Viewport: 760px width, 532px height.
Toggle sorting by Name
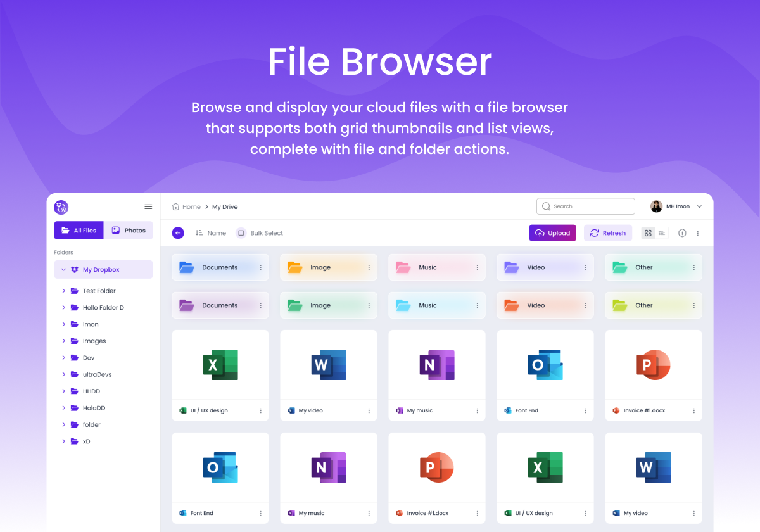click(x=210, y=232)
